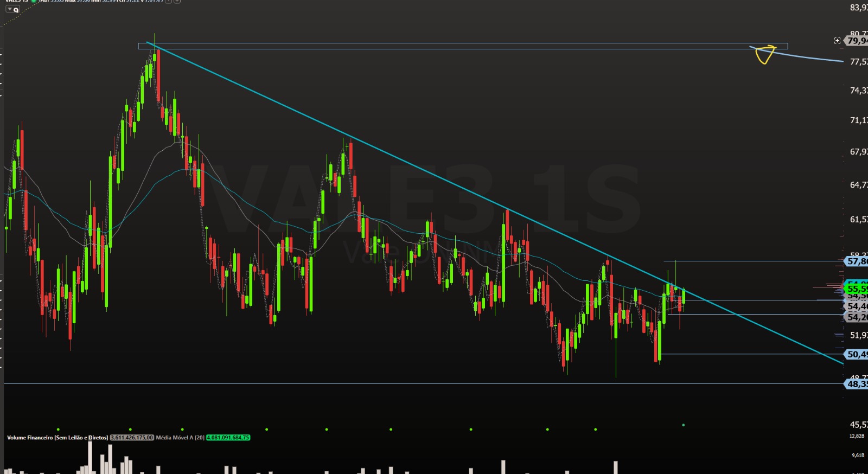868x474 pixels.
Task: Select the 79,94 price level handle icon
Action: (x=837, y=41)
